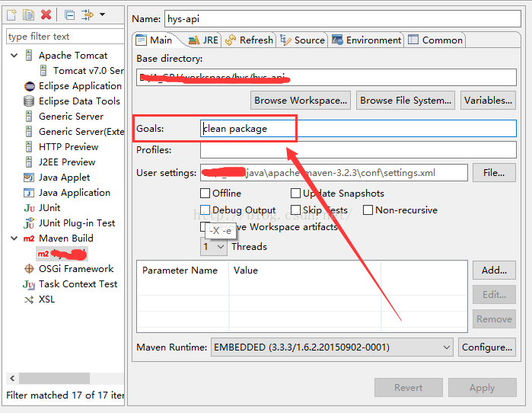Select OSGi Framework configuration type
The width and height of the screenshot is (532, 413).
coord(68,269)
